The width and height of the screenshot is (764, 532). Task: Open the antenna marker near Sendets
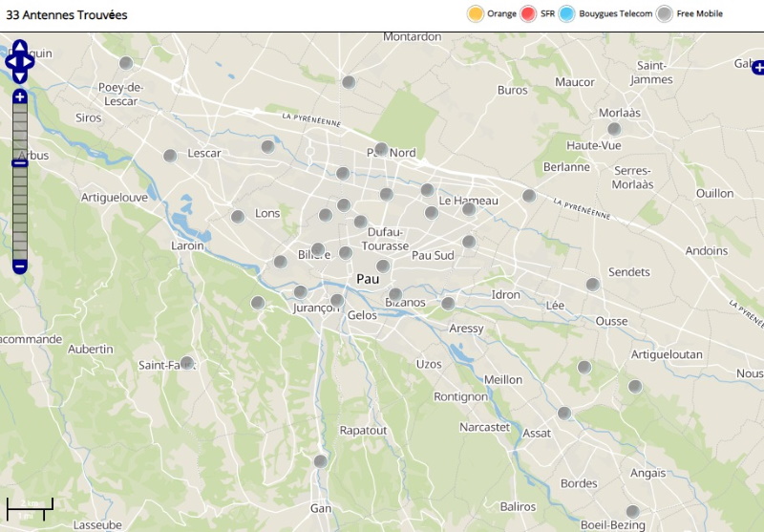click(x=593, y=285)
